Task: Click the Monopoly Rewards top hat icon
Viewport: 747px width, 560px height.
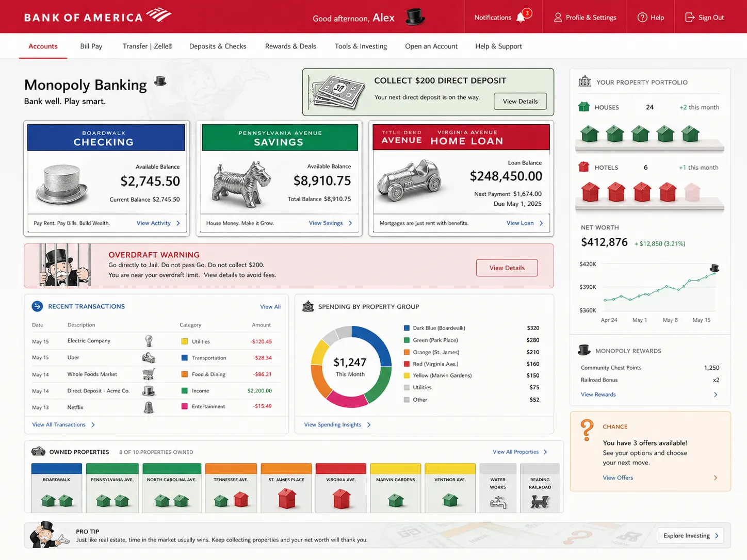Action: pos(584,350)
